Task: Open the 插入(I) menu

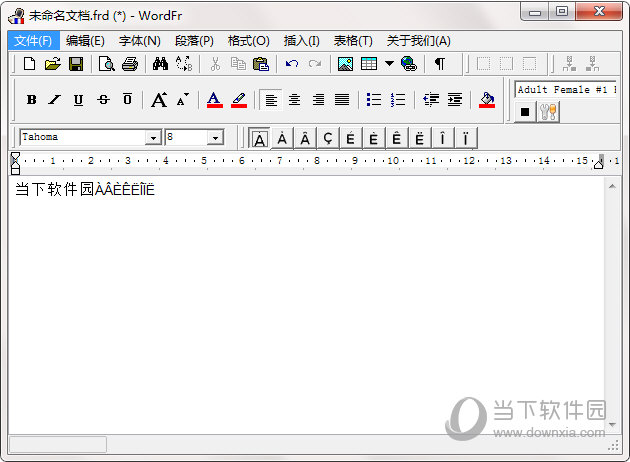Action: coord(301,40)
